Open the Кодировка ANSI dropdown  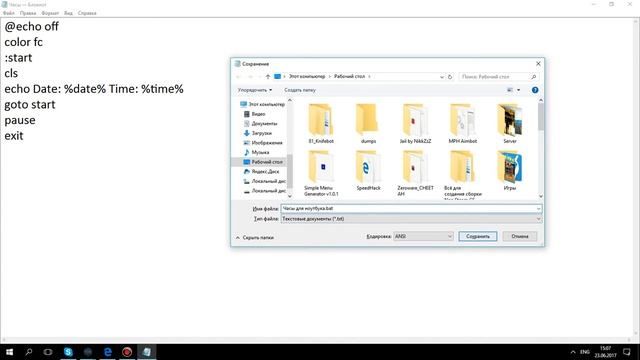click(423, 236)
